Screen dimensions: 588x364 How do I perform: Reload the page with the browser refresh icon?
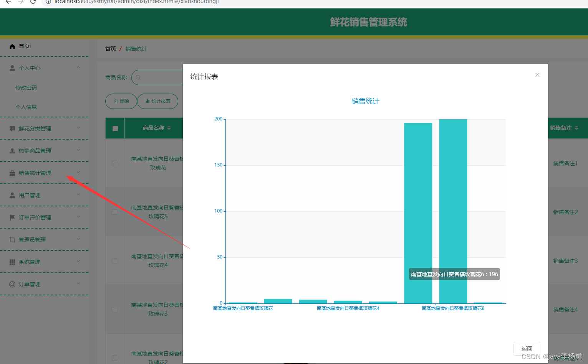(x=33, y=2)
